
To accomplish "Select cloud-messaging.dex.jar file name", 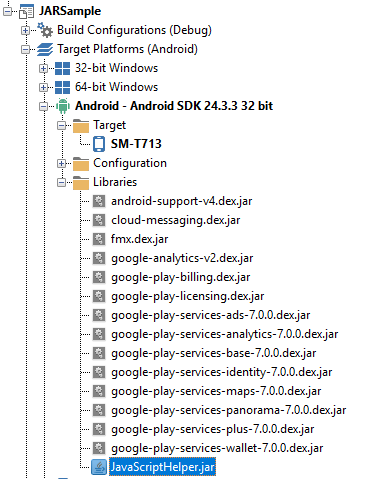I will (176, 220).
